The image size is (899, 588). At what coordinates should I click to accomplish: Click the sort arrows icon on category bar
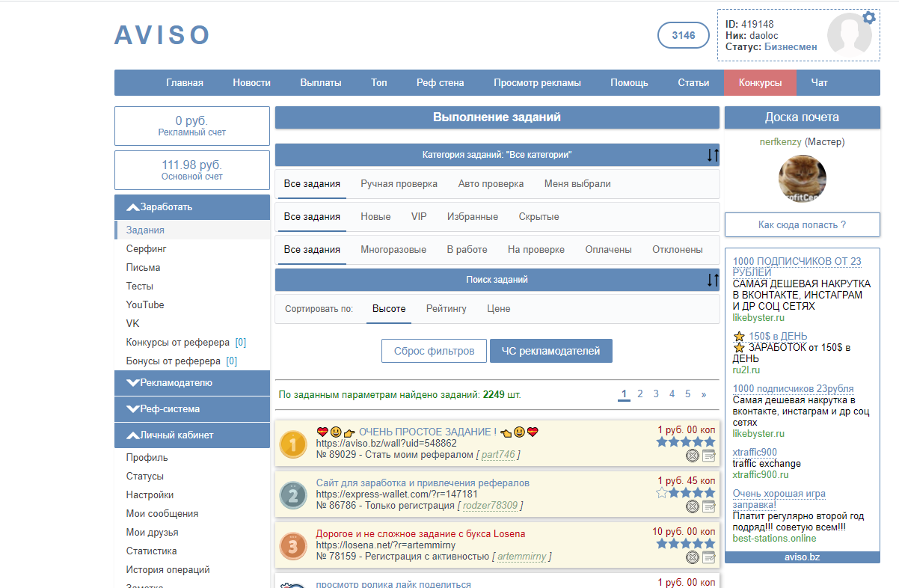click(x=712, y=155)
